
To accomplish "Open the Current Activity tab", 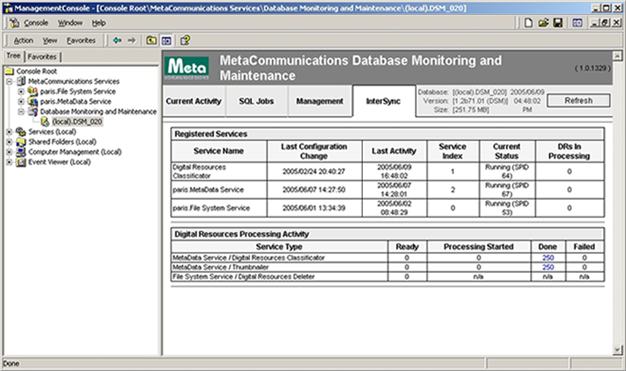I will [194, 101].
